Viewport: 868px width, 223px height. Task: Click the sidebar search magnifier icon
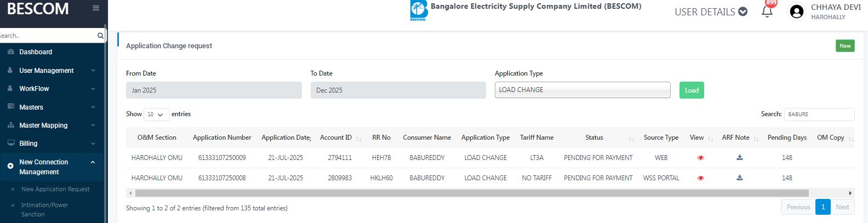[x=100, y=36]
